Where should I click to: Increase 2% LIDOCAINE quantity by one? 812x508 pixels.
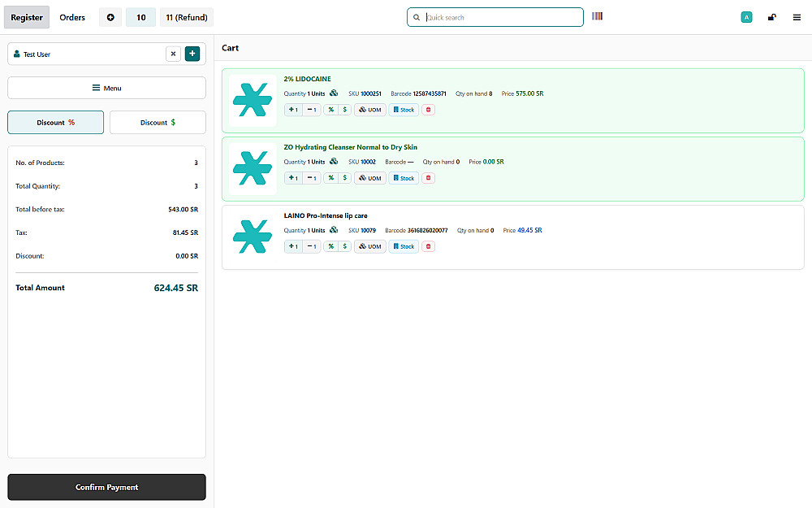click(x=293, y=110)
